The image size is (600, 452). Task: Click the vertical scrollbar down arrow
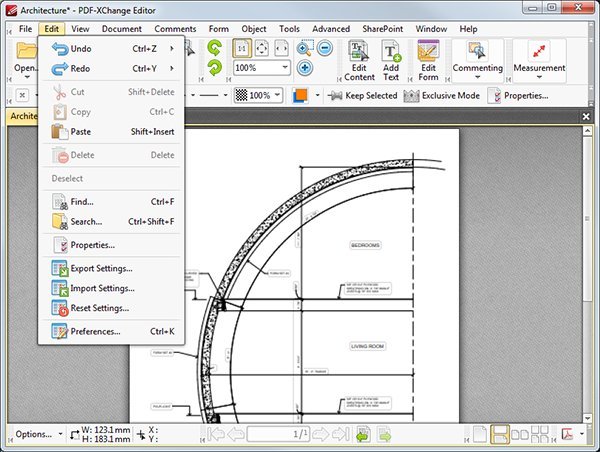[587, 418]
